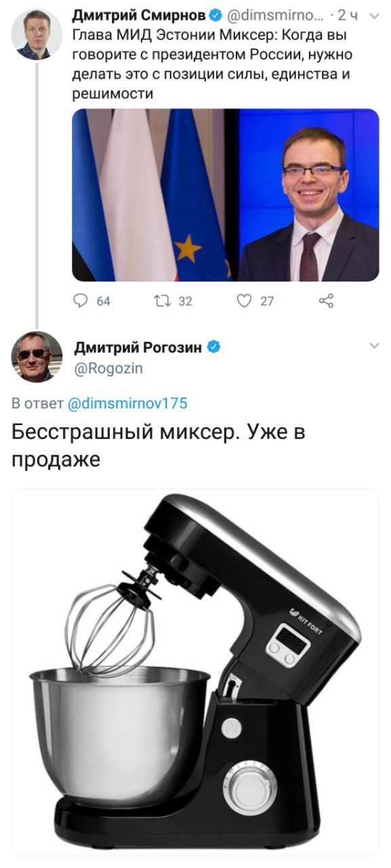Click the name Дмитрий Смирнов

tap(140, 15)
